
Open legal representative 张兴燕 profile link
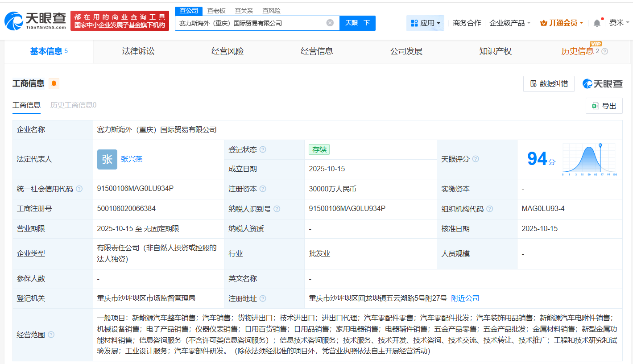(132, 159)
